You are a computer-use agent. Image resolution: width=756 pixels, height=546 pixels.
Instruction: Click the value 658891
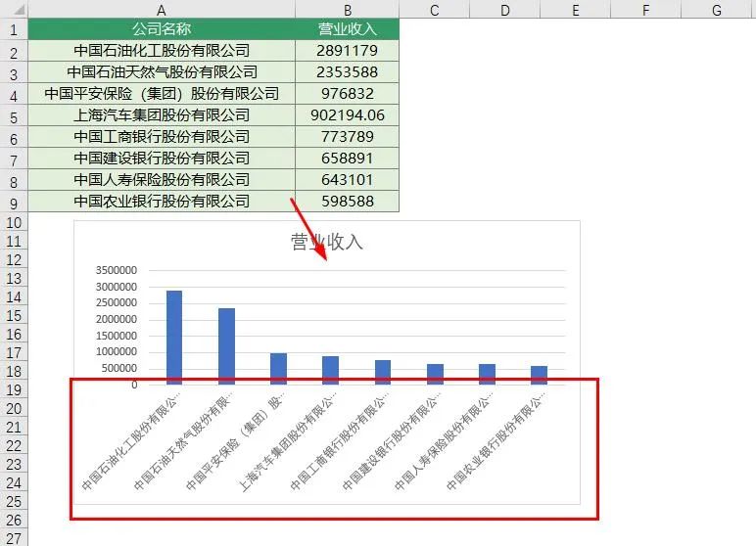[x=347, y=159]
